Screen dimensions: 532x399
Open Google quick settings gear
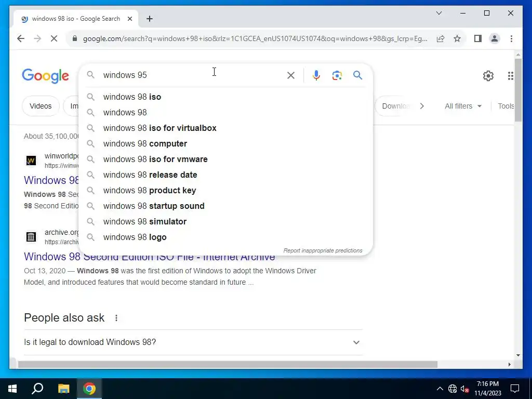click(488, 76)
